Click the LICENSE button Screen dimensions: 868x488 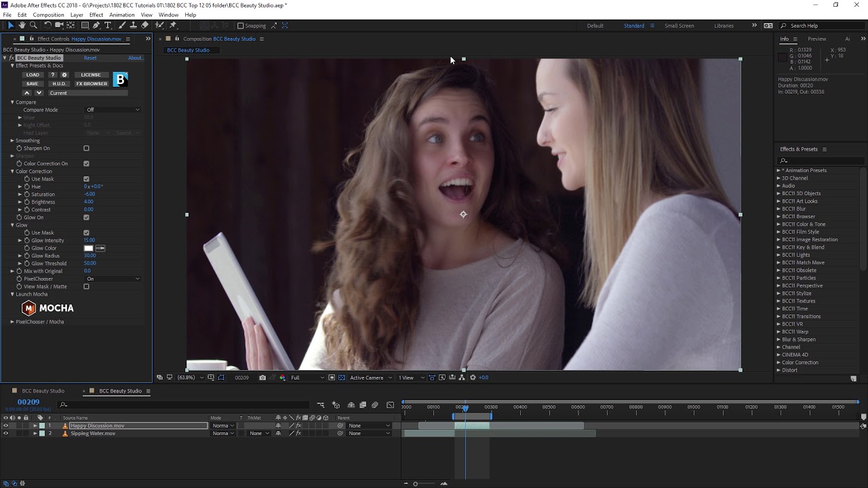(91, 75)
